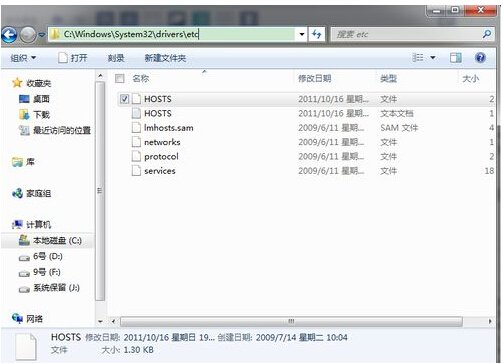Uncheck the checkbox for first HOSTS file
504x364 pixels.
(124, 99)
